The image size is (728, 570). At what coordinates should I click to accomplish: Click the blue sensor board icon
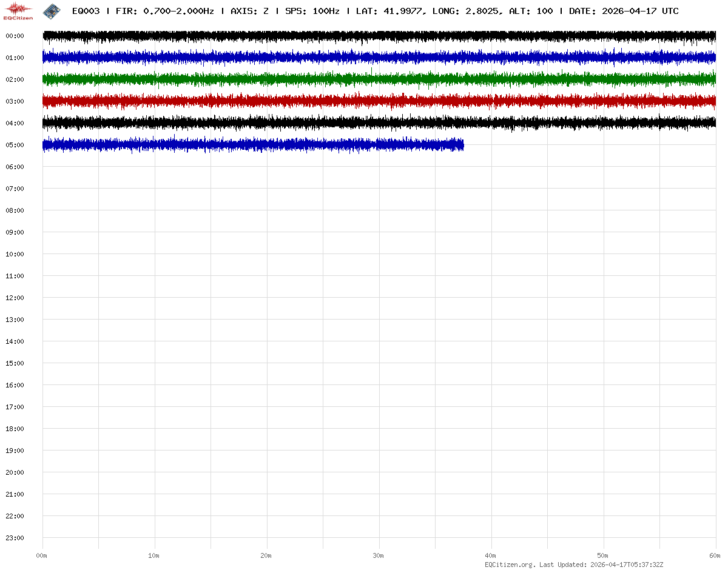click(x=52, y=10)
